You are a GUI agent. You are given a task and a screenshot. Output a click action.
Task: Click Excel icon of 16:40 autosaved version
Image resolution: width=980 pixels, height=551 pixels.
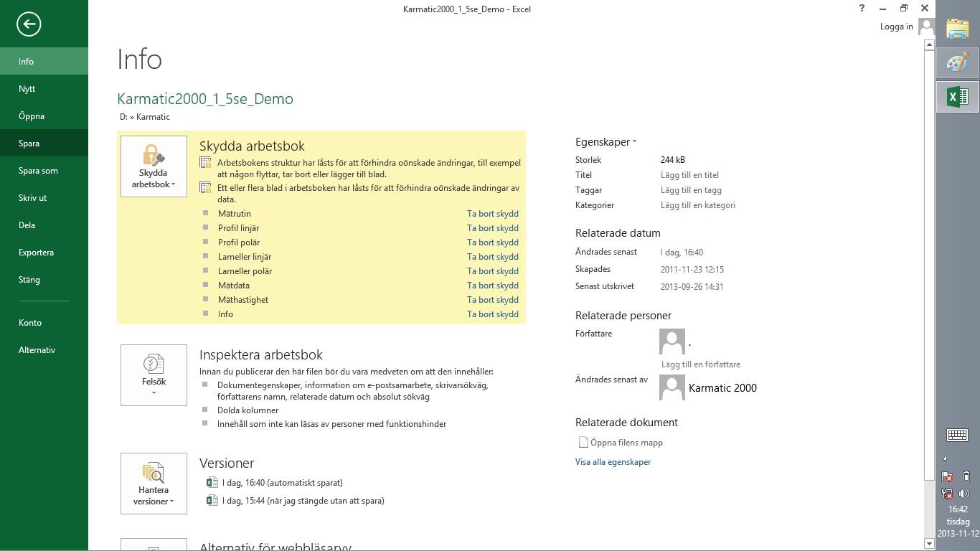[x=212, y=483]
